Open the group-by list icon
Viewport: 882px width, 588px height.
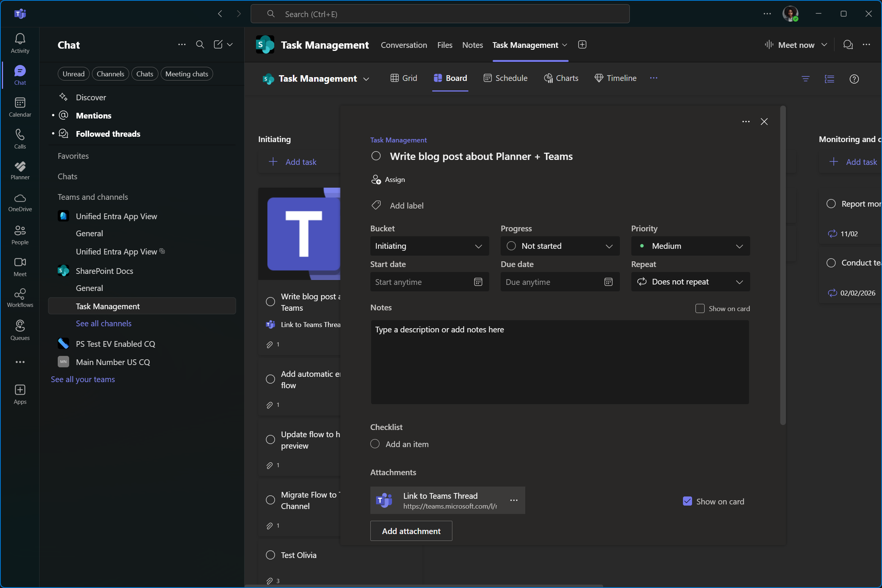[x=830, y=79]
